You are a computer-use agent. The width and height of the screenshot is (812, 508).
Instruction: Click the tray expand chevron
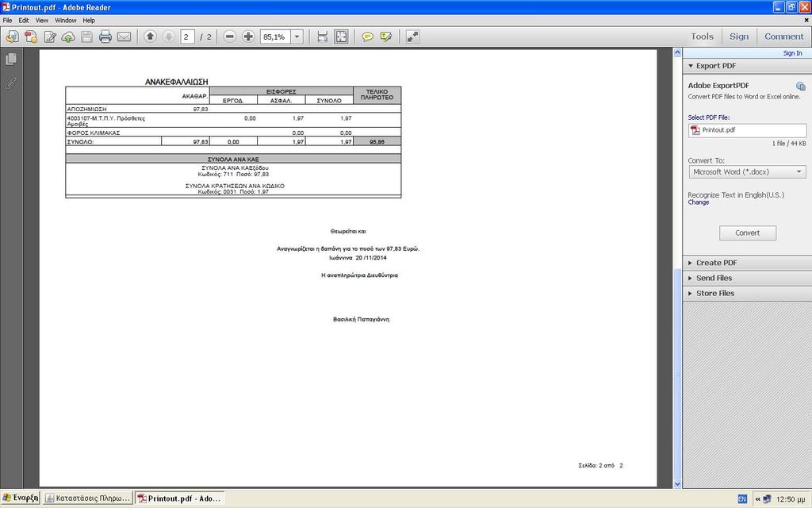coord(757,499)
